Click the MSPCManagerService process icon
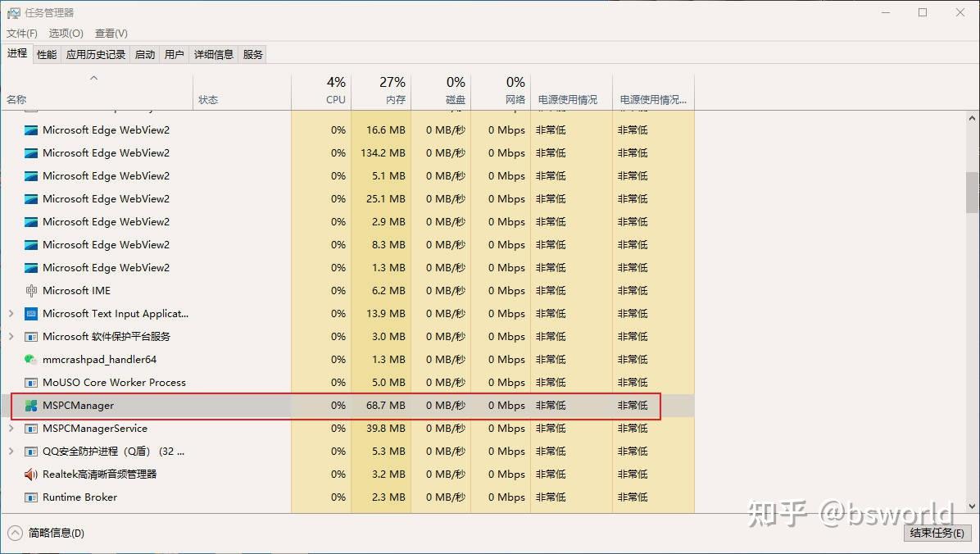The height and width of the screenshot is (554, 980). [30, 428]
